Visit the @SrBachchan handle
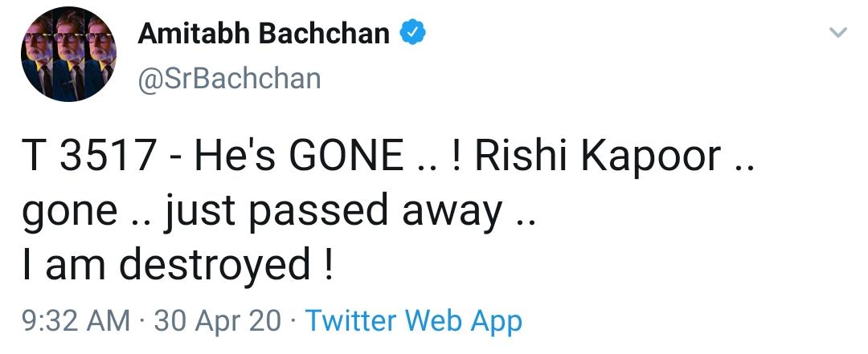Viewport: 868px width, 354px height. pos(229,79)
